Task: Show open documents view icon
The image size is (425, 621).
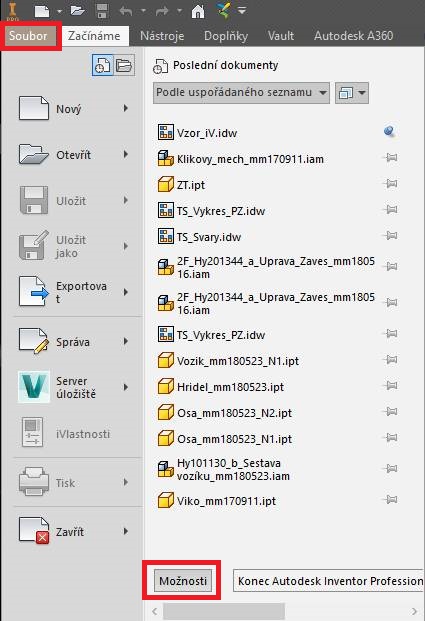Action: pyautogui.click(x=124, y=65)
